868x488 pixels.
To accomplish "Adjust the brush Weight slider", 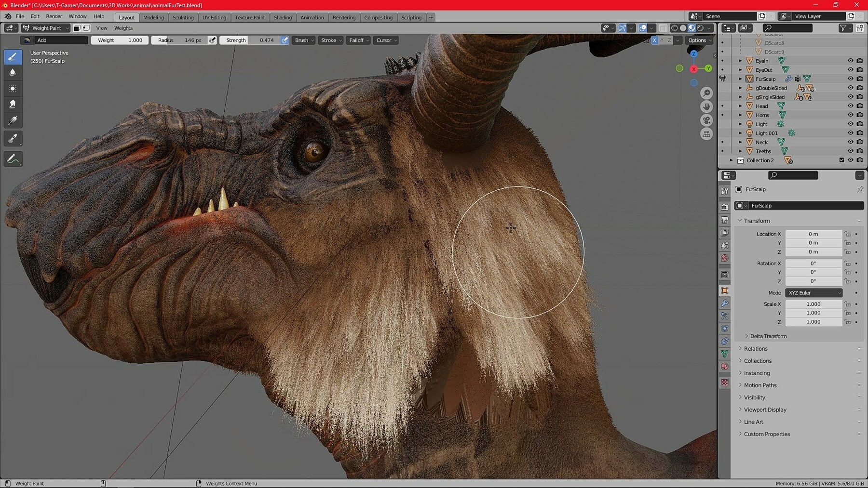I will [x=120, y=40].
